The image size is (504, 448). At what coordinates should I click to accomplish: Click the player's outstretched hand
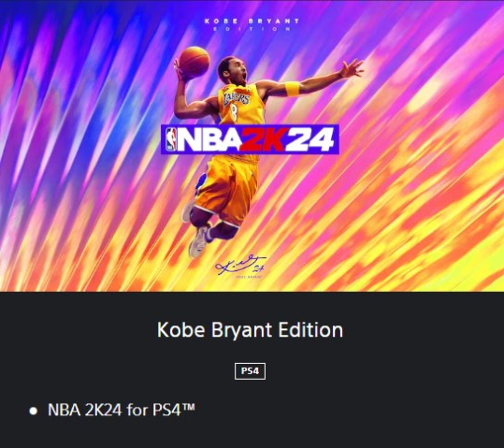click(x=352, y=68)
